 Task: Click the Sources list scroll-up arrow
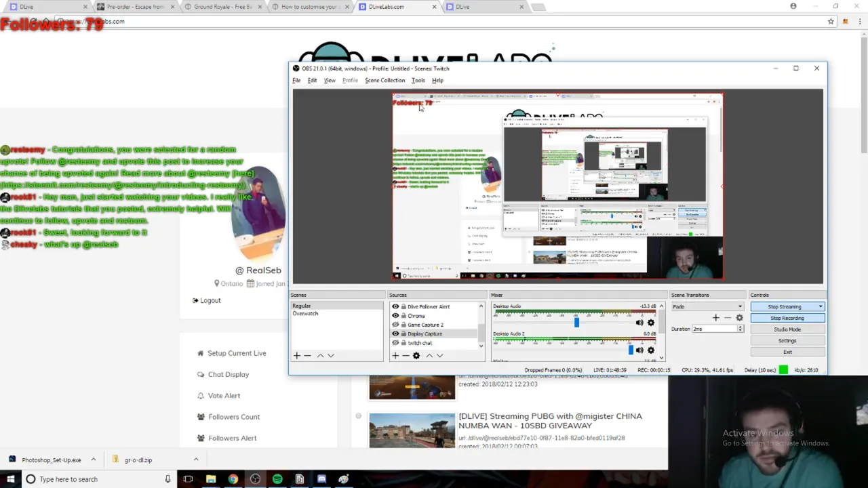481,306
